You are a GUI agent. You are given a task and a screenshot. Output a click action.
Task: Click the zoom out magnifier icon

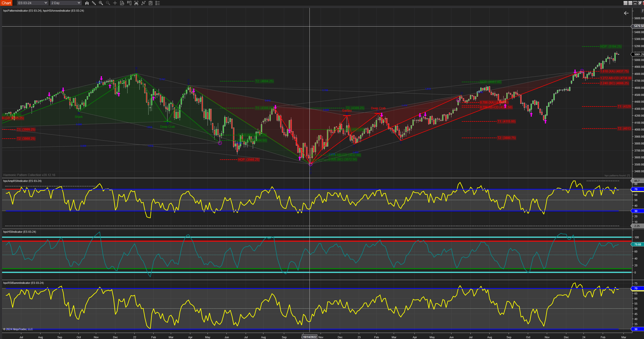click(108, 3)
